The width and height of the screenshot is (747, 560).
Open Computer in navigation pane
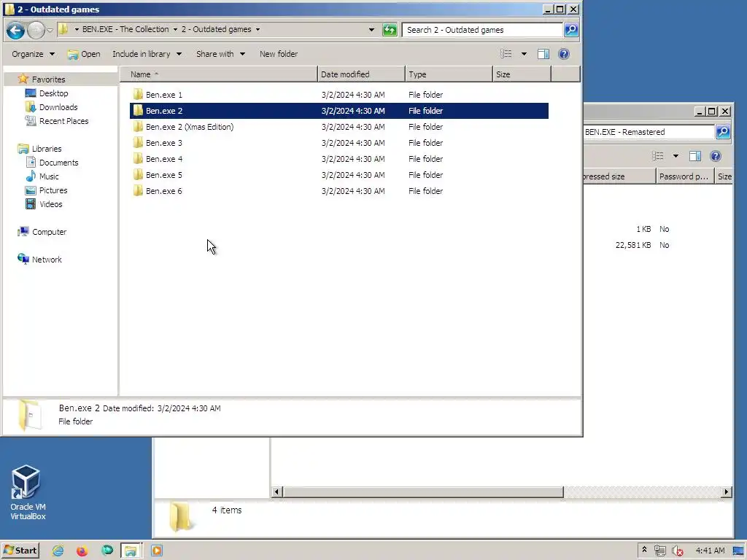point(42,232)
